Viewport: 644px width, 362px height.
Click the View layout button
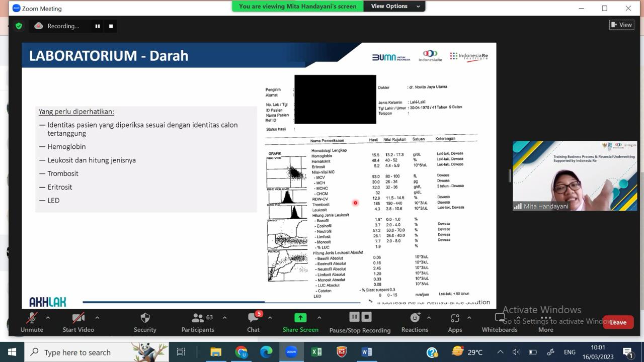621,25
